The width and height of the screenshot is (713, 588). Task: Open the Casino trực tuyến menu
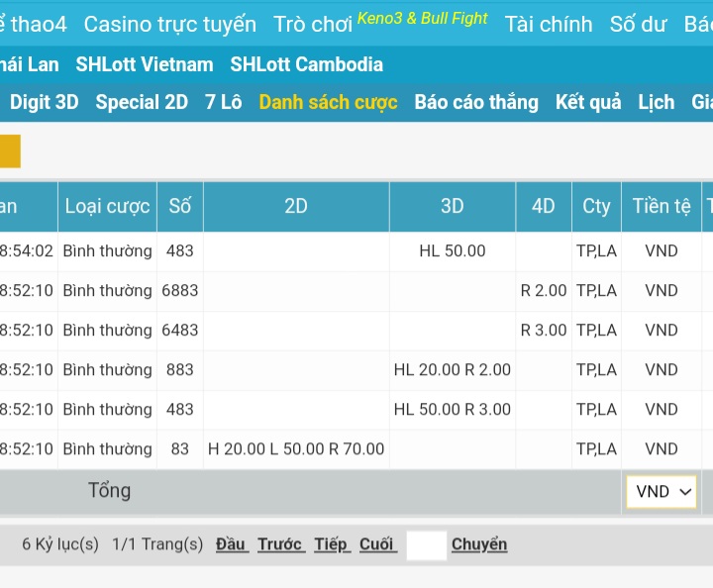pyautogui.click(x=169, y=24)
